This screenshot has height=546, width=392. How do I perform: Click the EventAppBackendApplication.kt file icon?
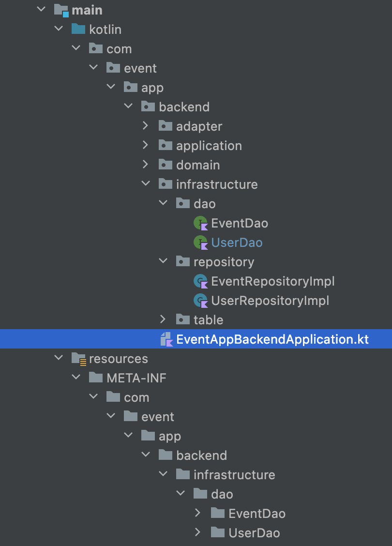166,339
